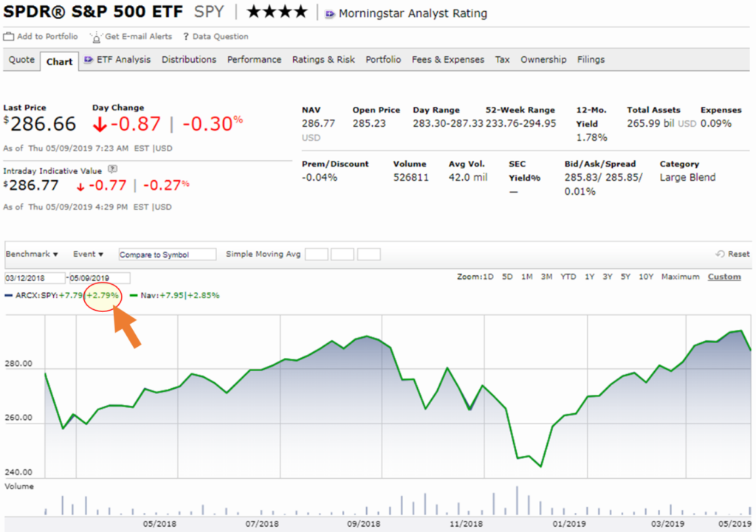
Task: Click the end date field 05/09/2019
Action: pos(100,278)
